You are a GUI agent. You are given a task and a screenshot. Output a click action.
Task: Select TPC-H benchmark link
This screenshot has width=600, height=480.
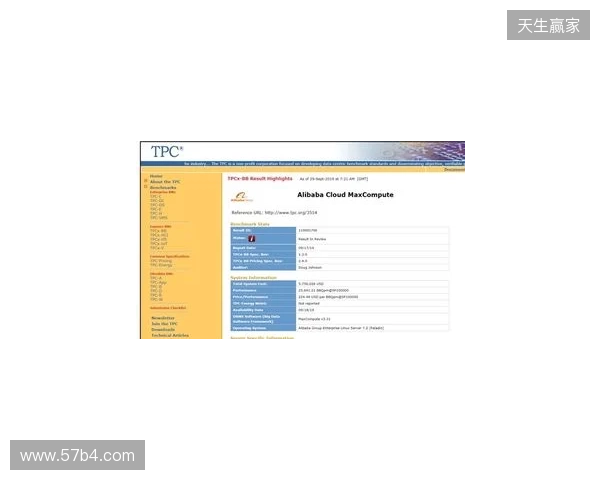156,213
